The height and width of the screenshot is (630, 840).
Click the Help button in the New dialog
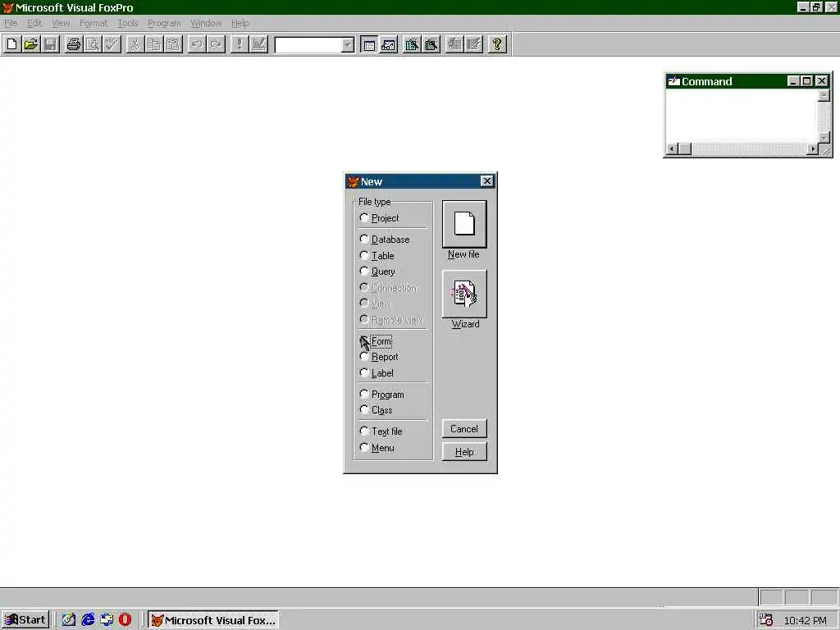[464, 452]
